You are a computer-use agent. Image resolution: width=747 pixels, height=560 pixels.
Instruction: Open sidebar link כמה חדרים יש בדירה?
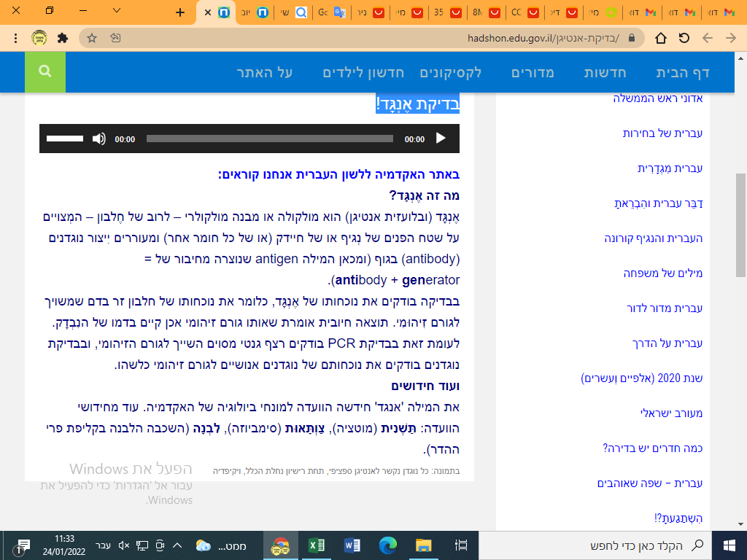click(x=653, y=448)
